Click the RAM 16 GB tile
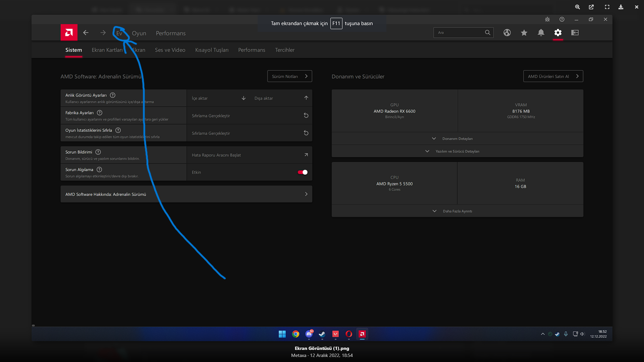Viewport: 644px width, 362px height. click(521, 183)
